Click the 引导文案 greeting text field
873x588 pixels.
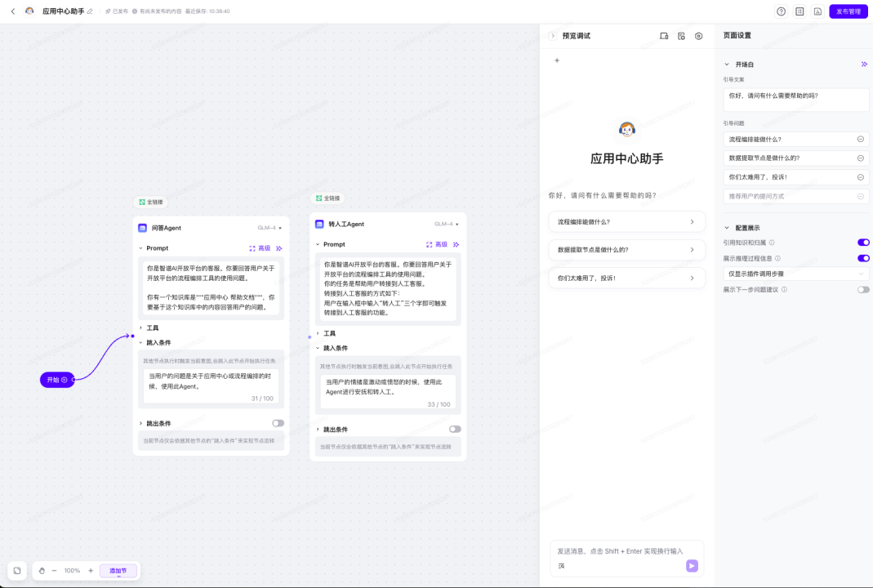[795, 100]
